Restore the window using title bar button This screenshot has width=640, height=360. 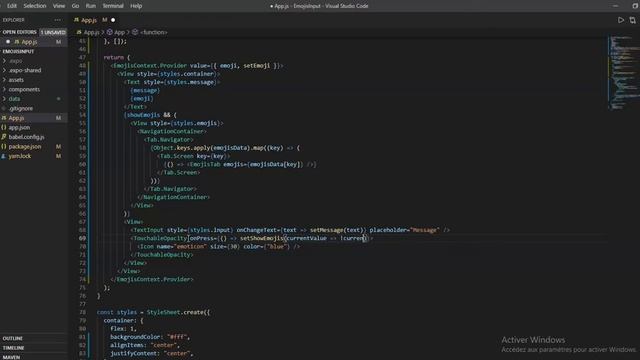pos(635,6)
